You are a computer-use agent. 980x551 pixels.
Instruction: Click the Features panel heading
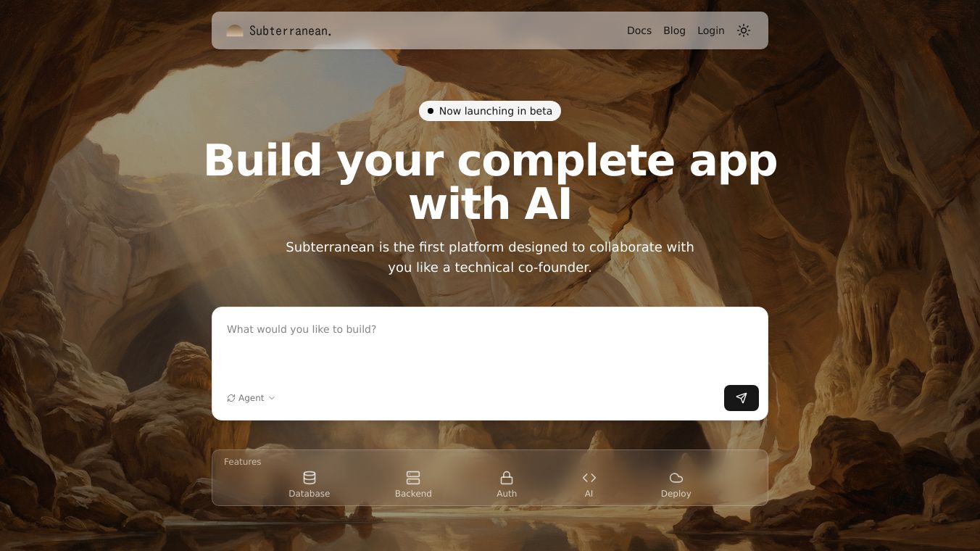(x=243, y=462)
